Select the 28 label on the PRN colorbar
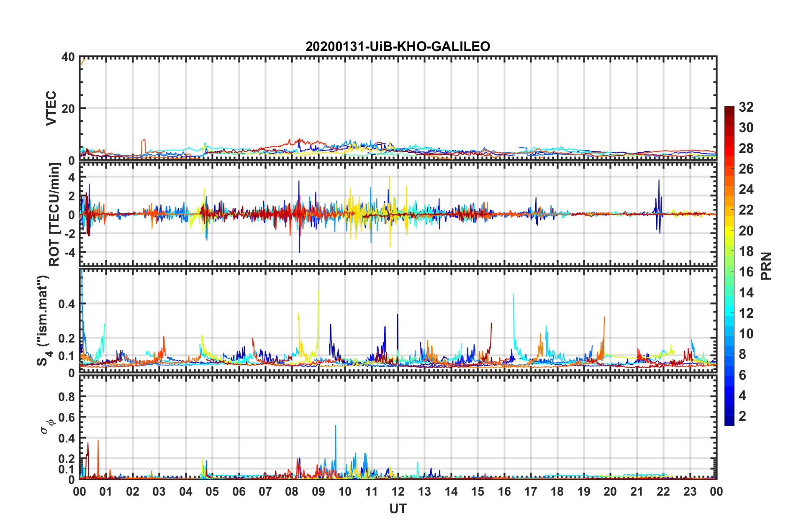 click(746, 148)
